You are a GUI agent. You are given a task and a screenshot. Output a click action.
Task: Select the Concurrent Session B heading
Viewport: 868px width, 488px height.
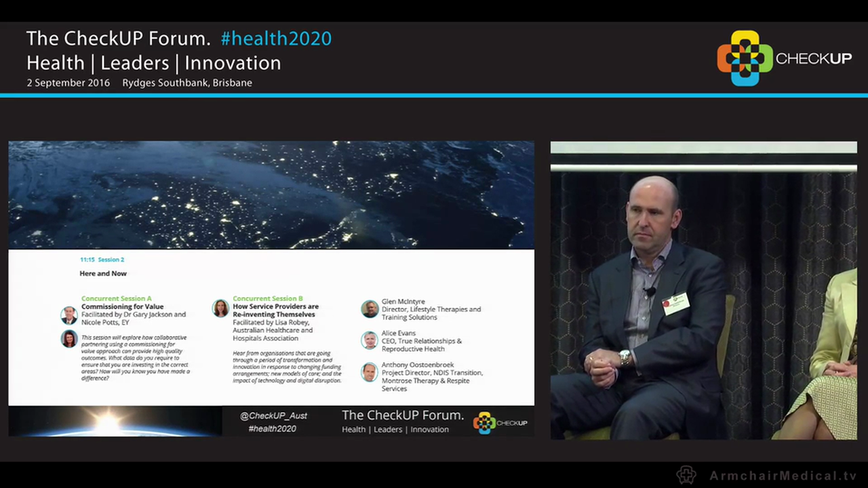click(x=268, y=298)
